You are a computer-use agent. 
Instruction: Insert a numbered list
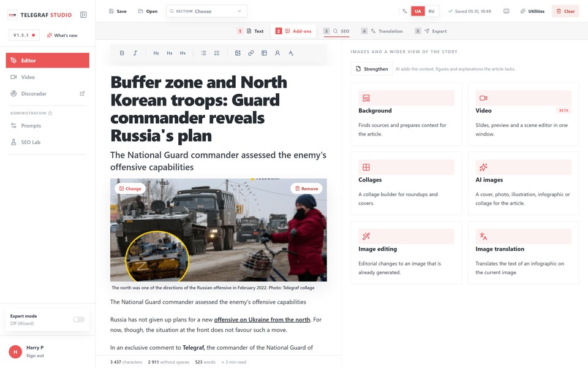217,53
